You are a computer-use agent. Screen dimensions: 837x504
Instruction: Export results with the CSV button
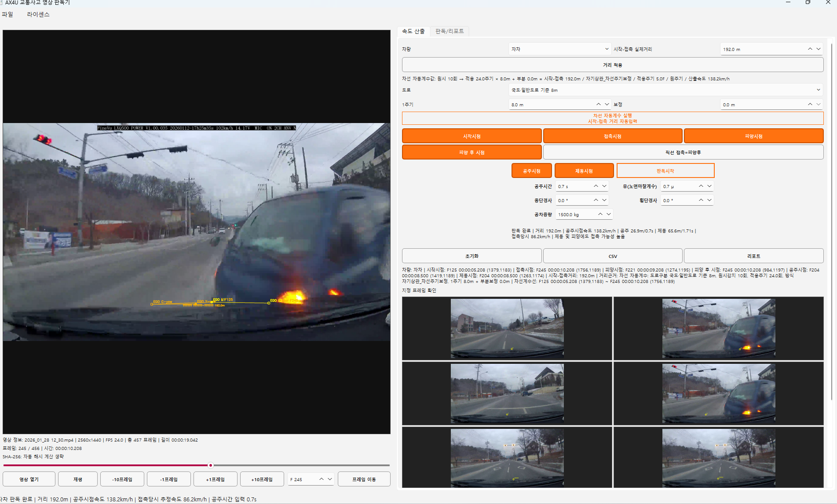coord(613,256)
